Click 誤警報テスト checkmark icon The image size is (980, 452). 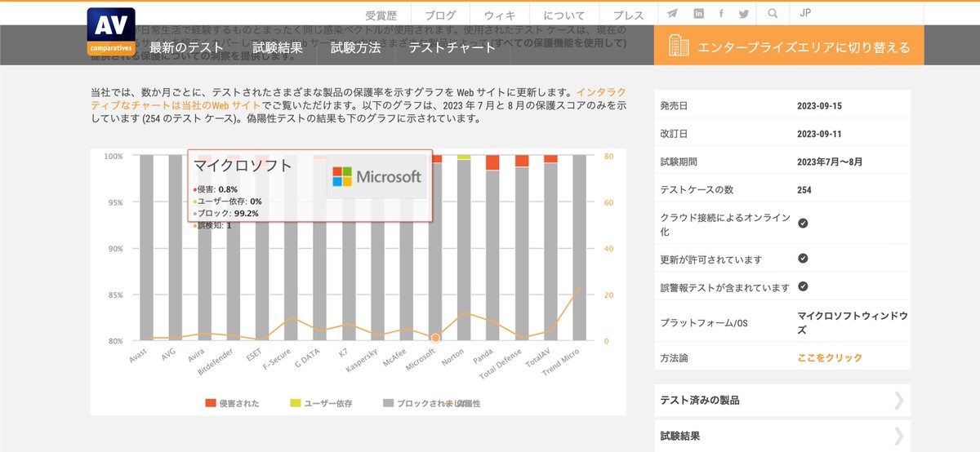coord(803,286)
